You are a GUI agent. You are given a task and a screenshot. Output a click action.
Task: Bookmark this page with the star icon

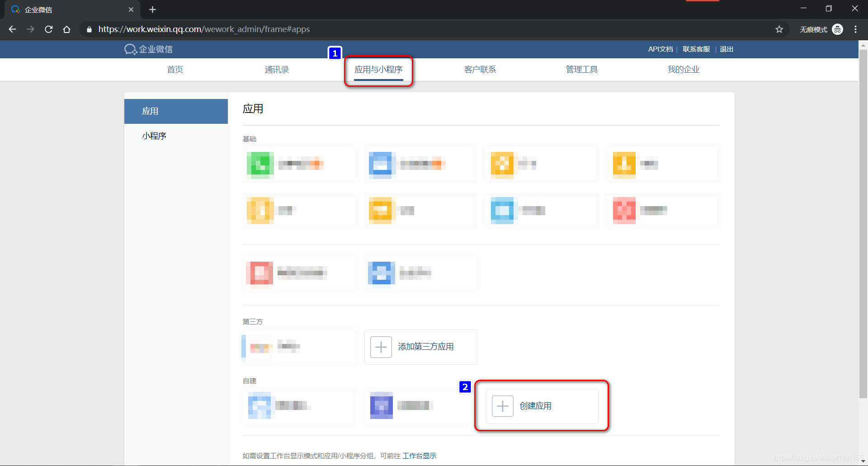(x=779, y=29)
